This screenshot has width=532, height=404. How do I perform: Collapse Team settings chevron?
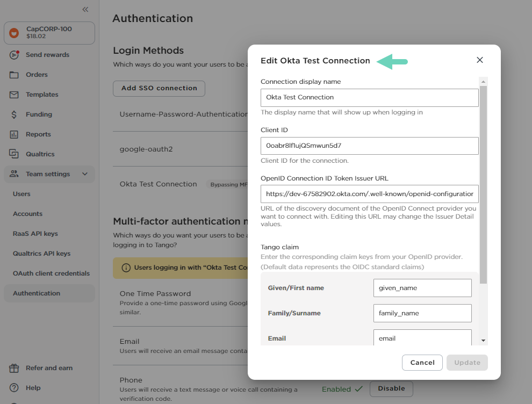85,174
